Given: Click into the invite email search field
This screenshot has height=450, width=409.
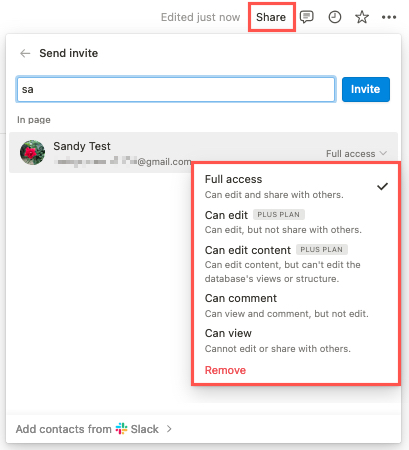Looking at the screenshot, I should coord(176,89).
